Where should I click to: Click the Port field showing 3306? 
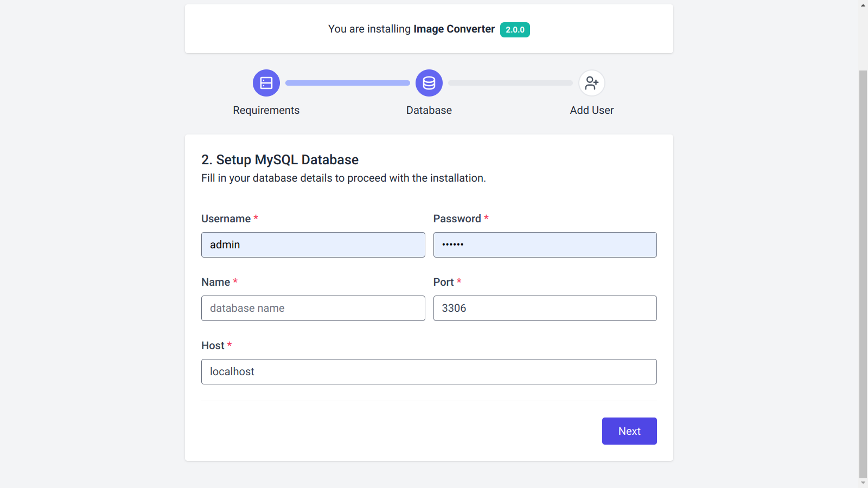545,308
